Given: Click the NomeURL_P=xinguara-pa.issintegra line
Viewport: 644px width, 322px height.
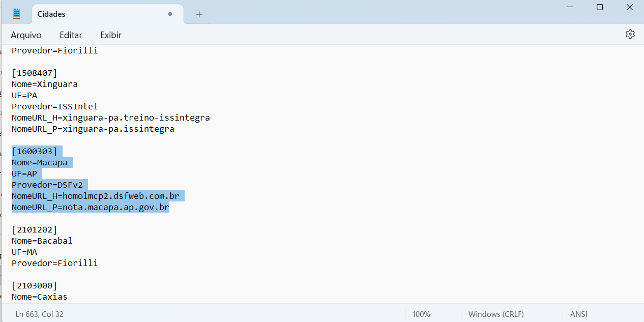Looking at the screenshot, I should [x=93, y=129].
